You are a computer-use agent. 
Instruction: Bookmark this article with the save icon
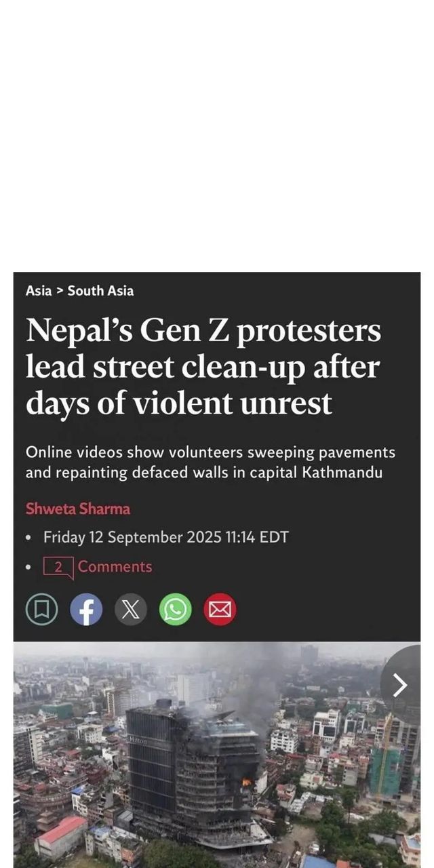(42, 609)
